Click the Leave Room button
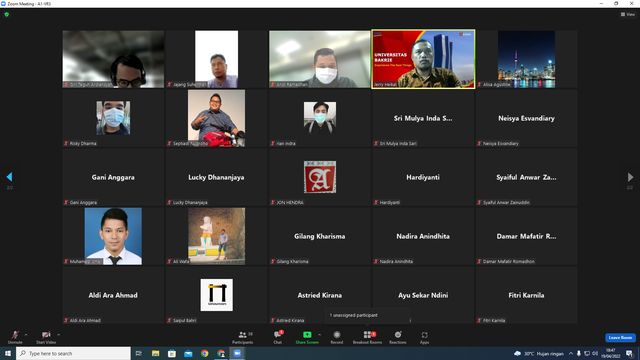The image size is (640, 360). pos(620,338)
